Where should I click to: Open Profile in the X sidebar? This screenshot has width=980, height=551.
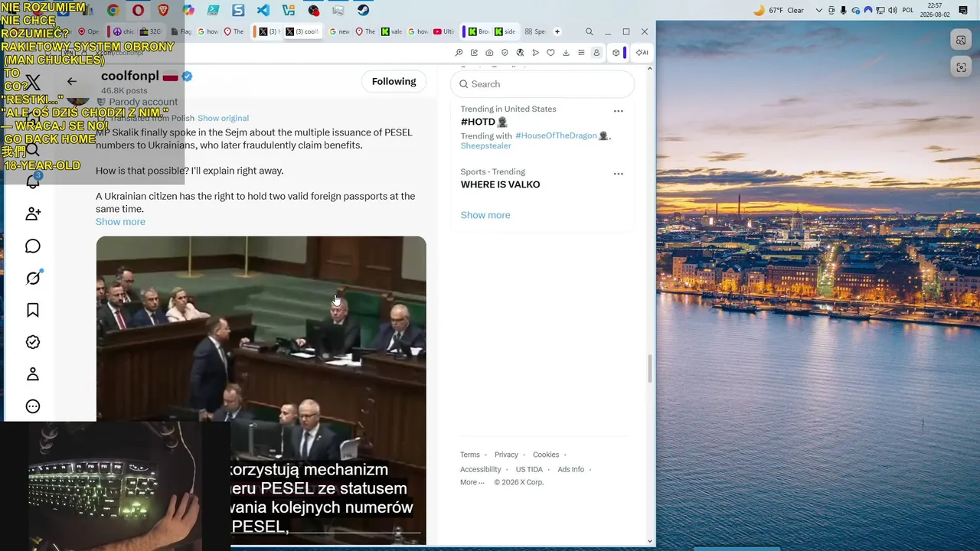coord(33,374)
